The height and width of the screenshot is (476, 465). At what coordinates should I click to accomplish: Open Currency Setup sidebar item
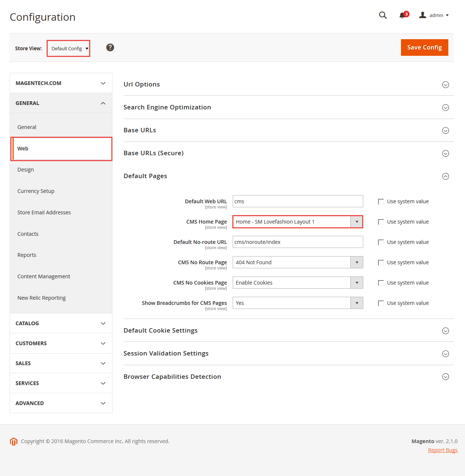click(x=36, y=191)
